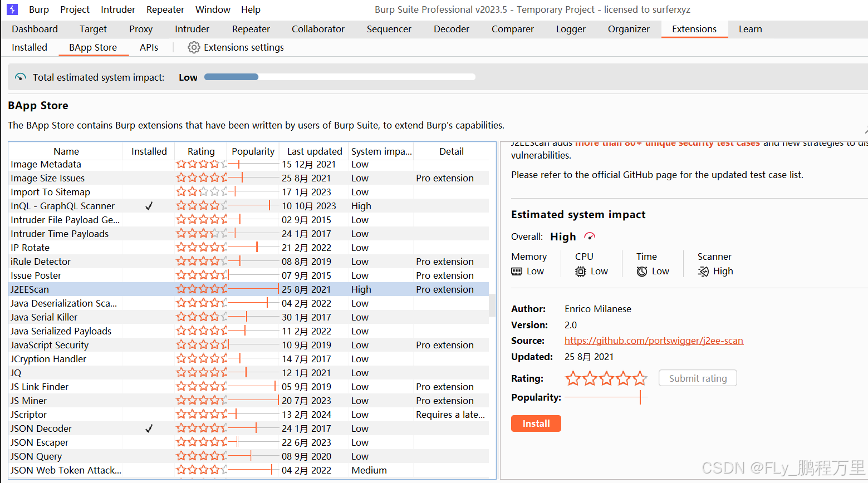The image size is (868, 483).
Task: Click the Time impact clock icon
Action: (x=642, y=271)
